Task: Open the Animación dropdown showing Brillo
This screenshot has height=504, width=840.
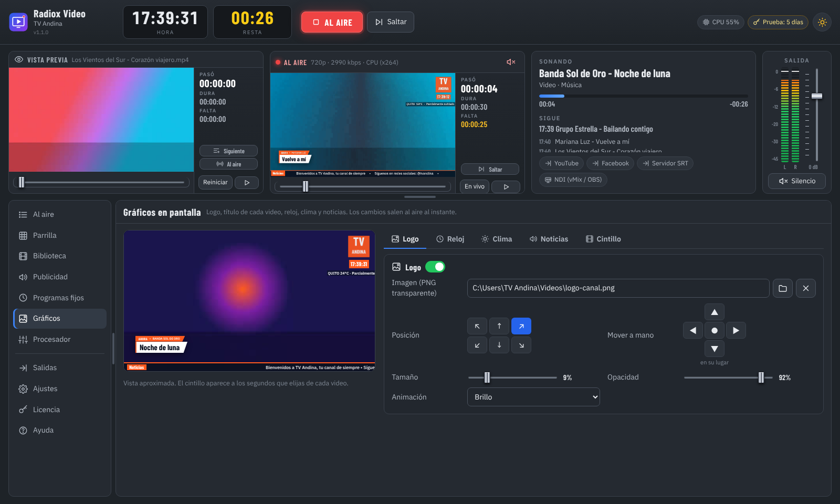Action: 533,397
